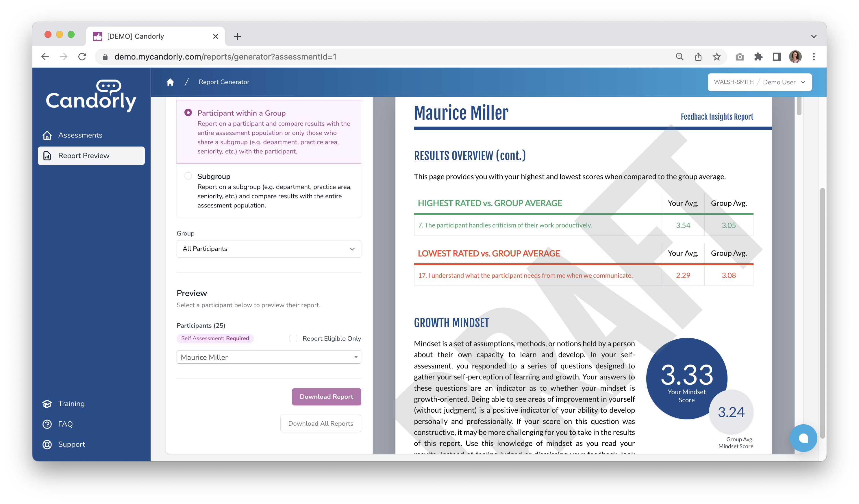Image resolution: width=859 pixels, height=504 pixels.
Task: Go to Training in sidebar
Action: tap(71, 403)
